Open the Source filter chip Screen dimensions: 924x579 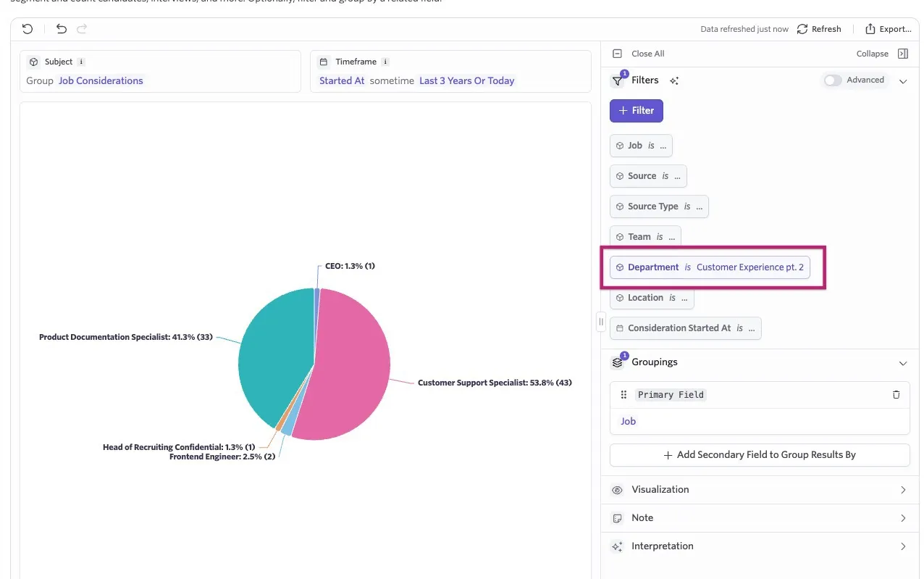(x=648, y=176)
